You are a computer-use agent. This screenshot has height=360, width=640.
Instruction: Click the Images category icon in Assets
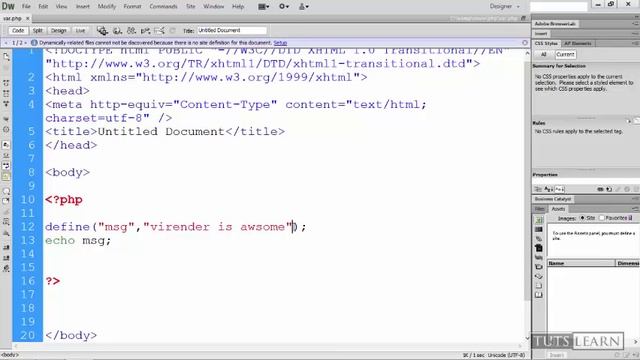[539, 220]
